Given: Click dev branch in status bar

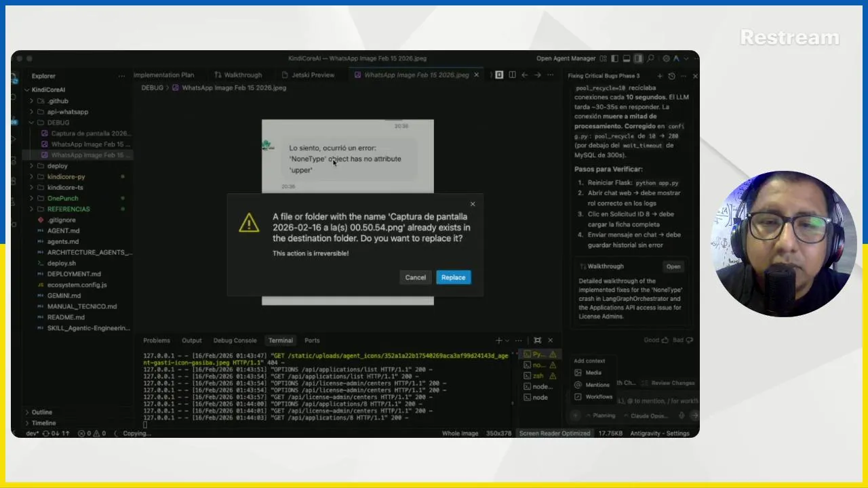Looking at the screenshot, I should click(32, 433).
